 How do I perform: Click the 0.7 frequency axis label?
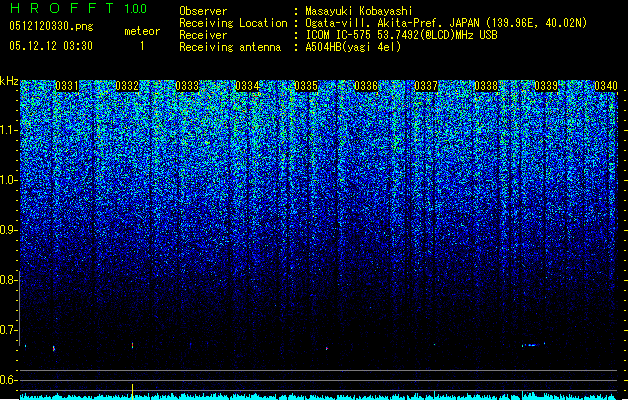[9, 330]
